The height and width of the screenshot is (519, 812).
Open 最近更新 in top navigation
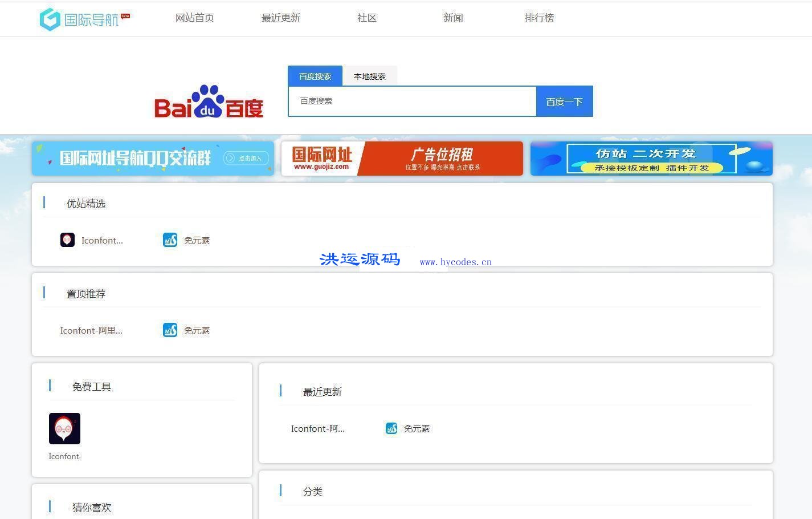pyautogui.click(x=281, y=18)
